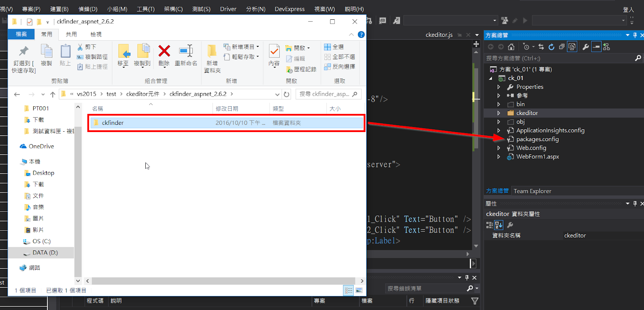Toggle the Quick Access Toolbar properties checkbox
This screenshot has width=644, height=310.
pos(29,22)
